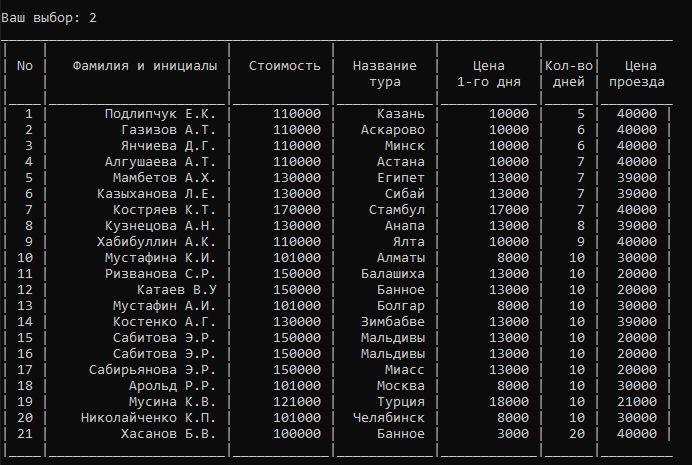Click the name 'Арольд Р.Р.'

click(173, 386)
